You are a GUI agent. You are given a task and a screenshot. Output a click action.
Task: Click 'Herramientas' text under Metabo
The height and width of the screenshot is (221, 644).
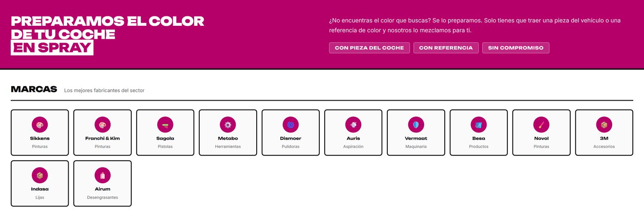coord(228,147)
